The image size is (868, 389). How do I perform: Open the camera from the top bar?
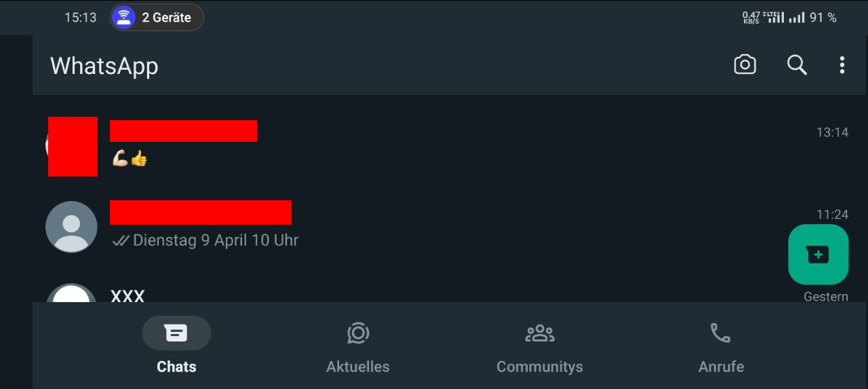745,65
